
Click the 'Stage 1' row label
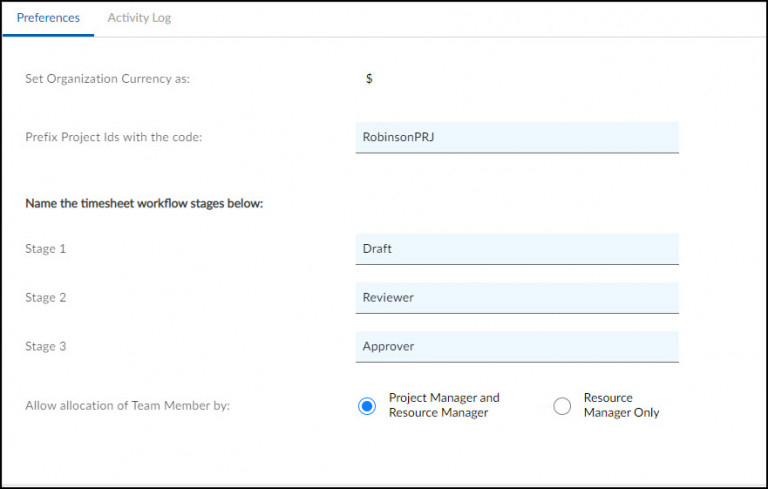(46, 249)
